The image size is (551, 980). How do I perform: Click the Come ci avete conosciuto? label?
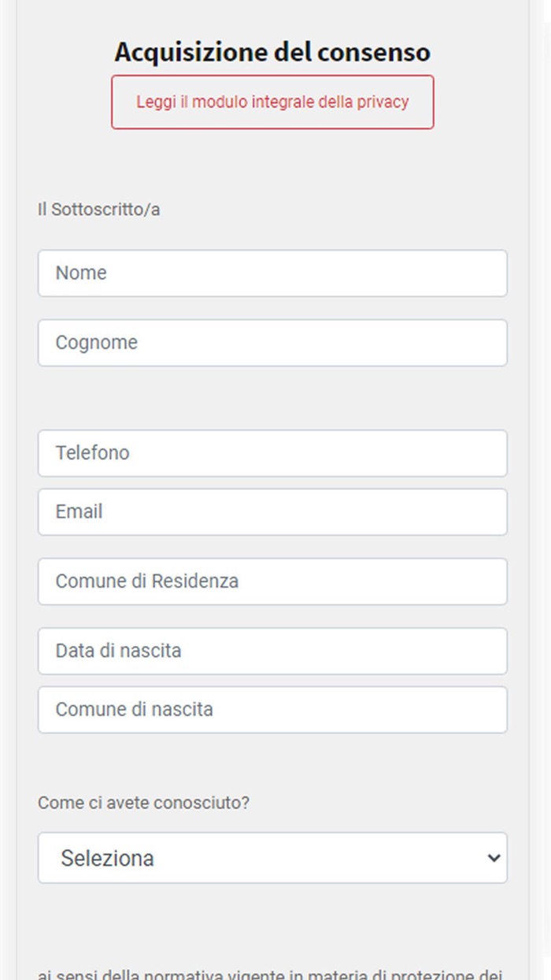click(x=144, y=804)
